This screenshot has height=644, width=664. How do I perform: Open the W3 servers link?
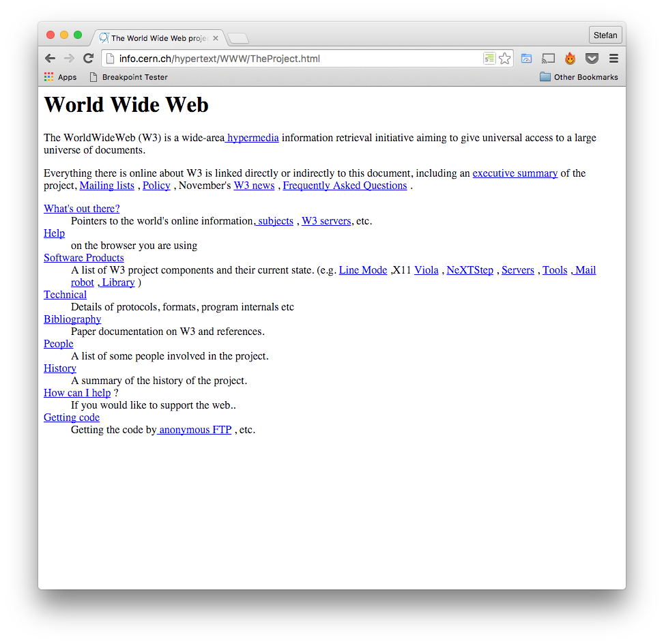[x=326, y=221]
